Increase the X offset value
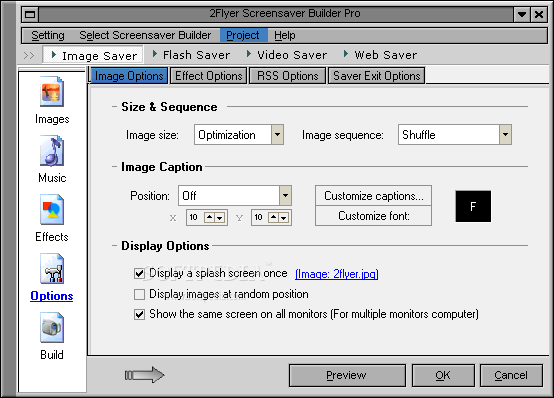 coord(210,217)
